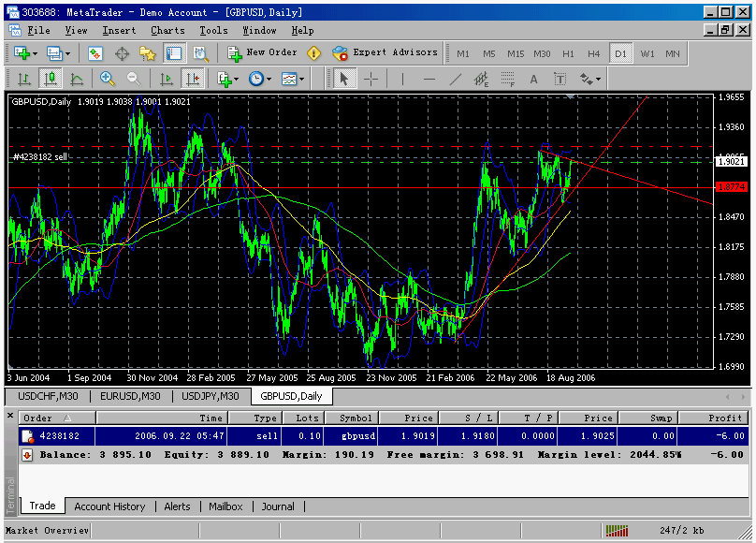Open the Market Watch window icon
Viewport: 756px width, 543px height.
pyautogui.click(x=94, y=53)
